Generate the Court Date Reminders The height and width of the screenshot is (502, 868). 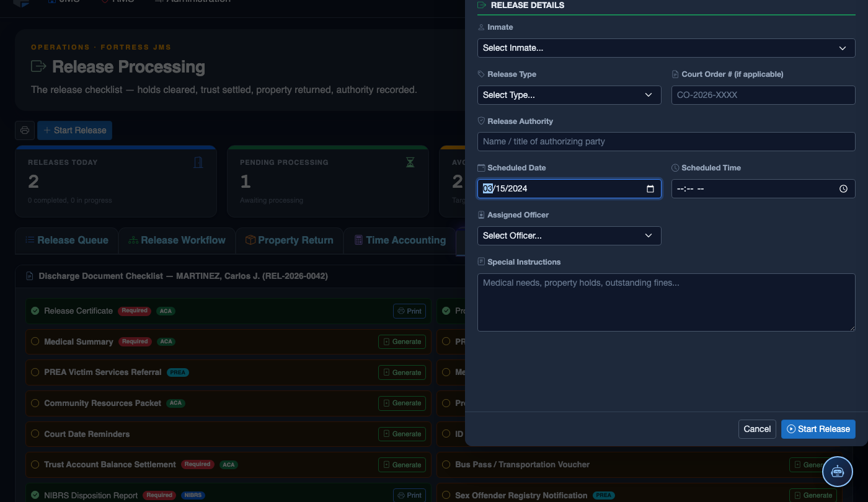402,434
